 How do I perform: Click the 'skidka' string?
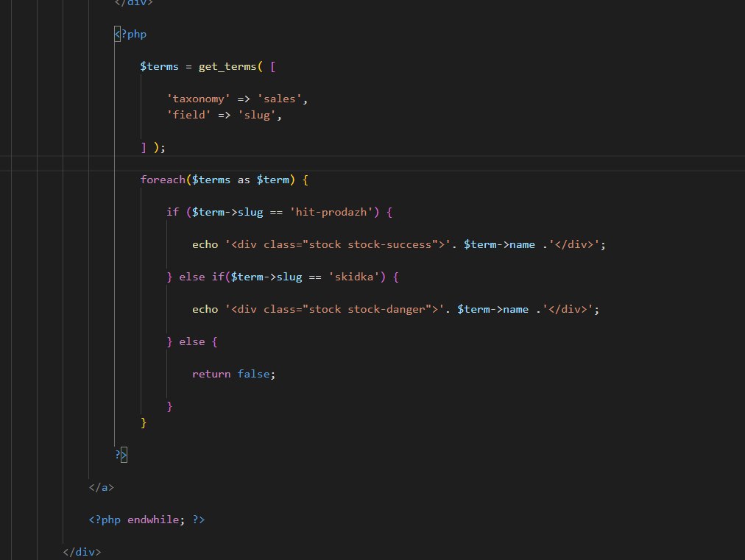354,277
